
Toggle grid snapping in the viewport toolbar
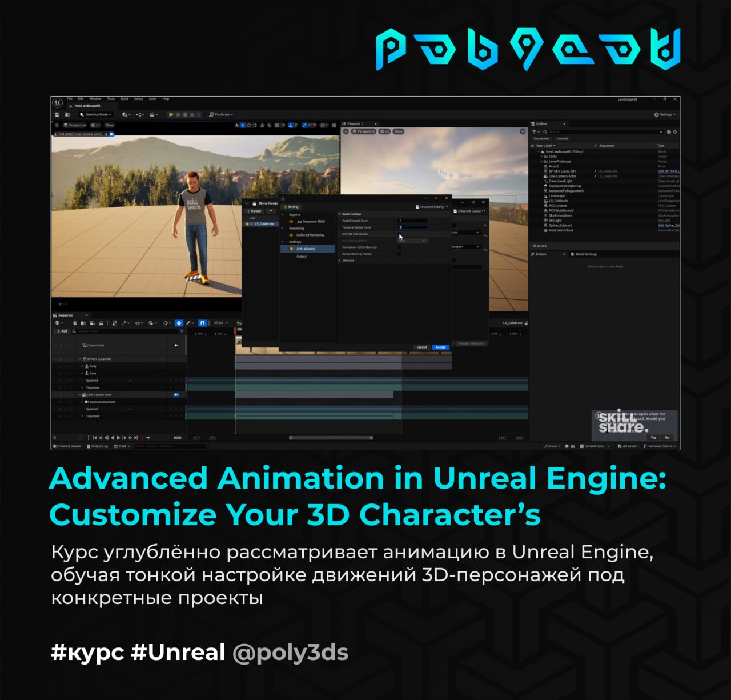[x=277, y=125]
